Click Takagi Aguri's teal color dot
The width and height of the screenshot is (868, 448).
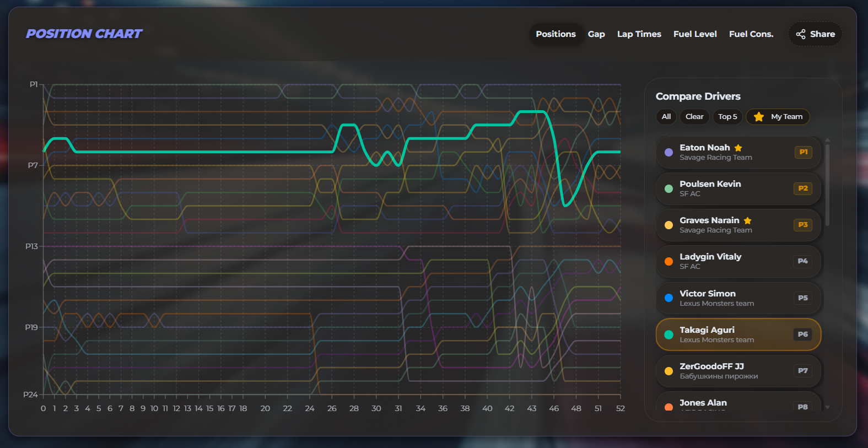[x=668, y=334]
